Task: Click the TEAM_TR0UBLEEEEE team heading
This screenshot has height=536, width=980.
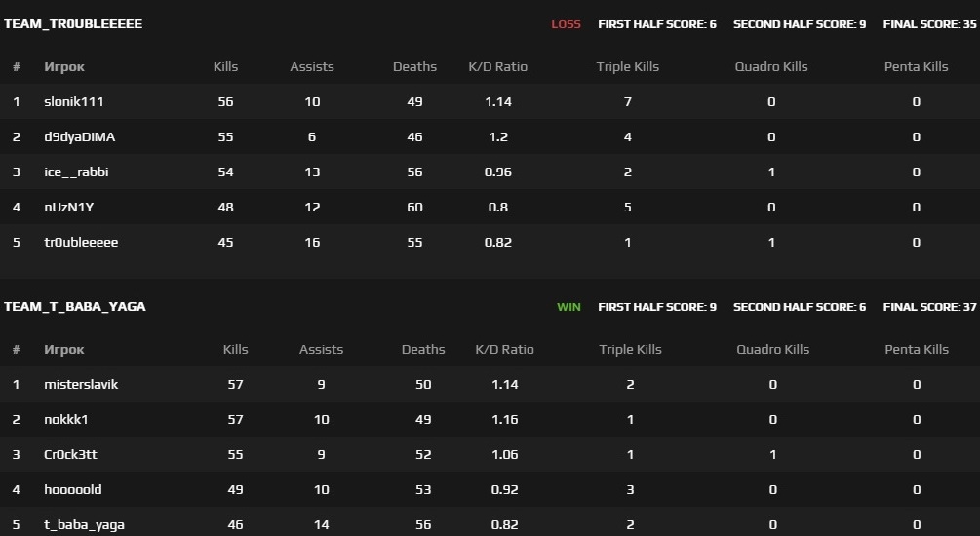Action: tap(73, 24)
